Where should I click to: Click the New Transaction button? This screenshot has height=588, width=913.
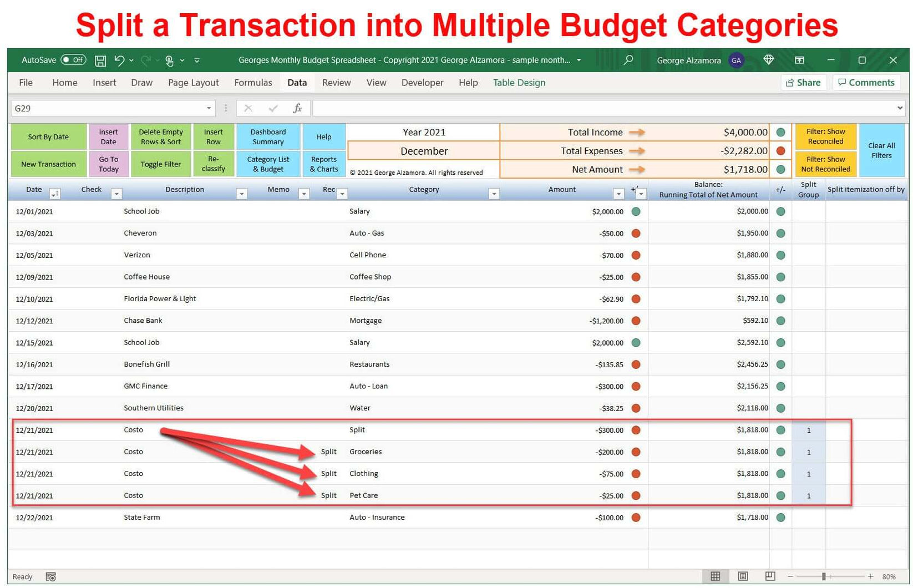click(48, 164)
